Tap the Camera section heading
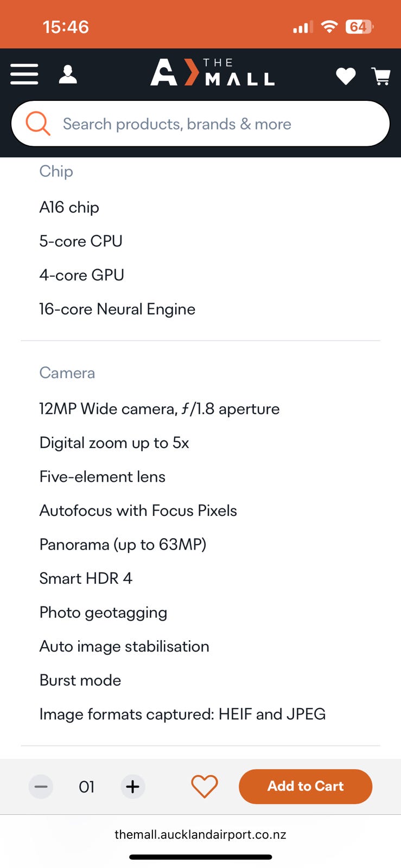The height and width of the screenshot is (868, 401). click(x=67, y=373)
